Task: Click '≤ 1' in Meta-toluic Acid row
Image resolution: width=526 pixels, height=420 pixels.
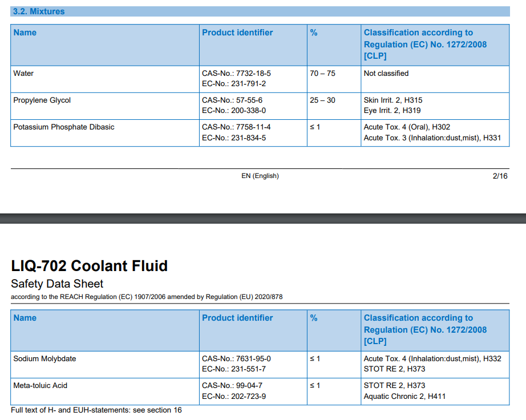Action: pos(315,386)
